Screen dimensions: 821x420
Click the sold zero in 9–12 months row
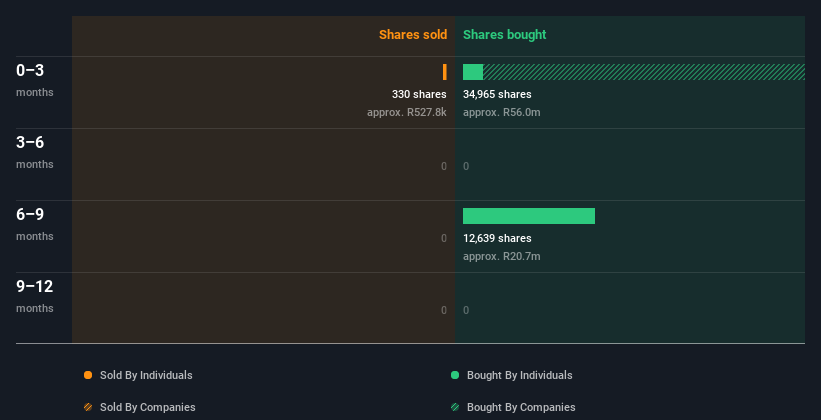point(444,311)
